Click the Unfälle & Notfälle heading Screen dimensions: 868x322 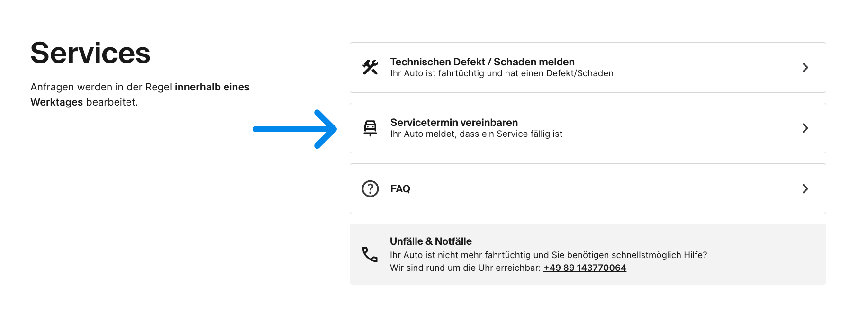coord(431,241)
